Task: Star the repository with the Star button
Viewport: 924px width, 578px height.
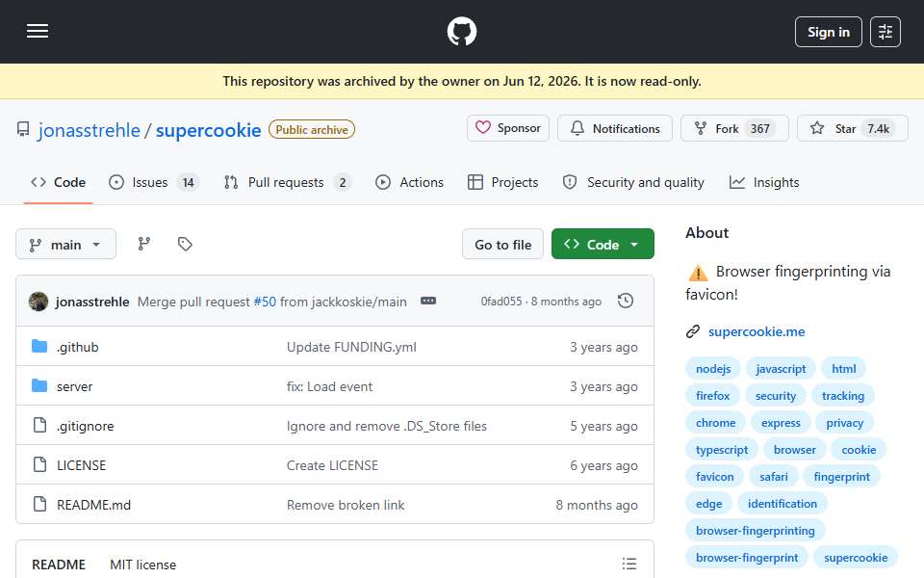Action: tap(852, 128)
